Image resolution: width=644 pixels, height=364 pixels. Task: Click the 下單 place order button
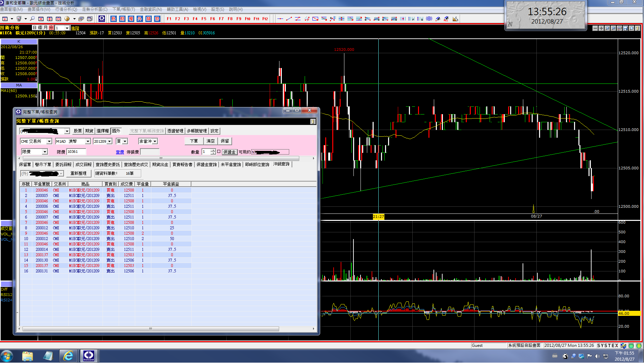coord(194,141)
